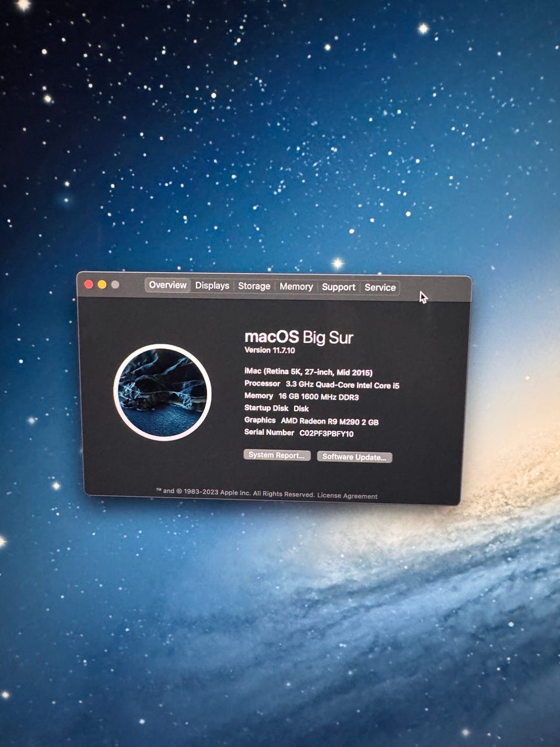Switch to the Overview tab
560x747 pixels.
point(167,285)
